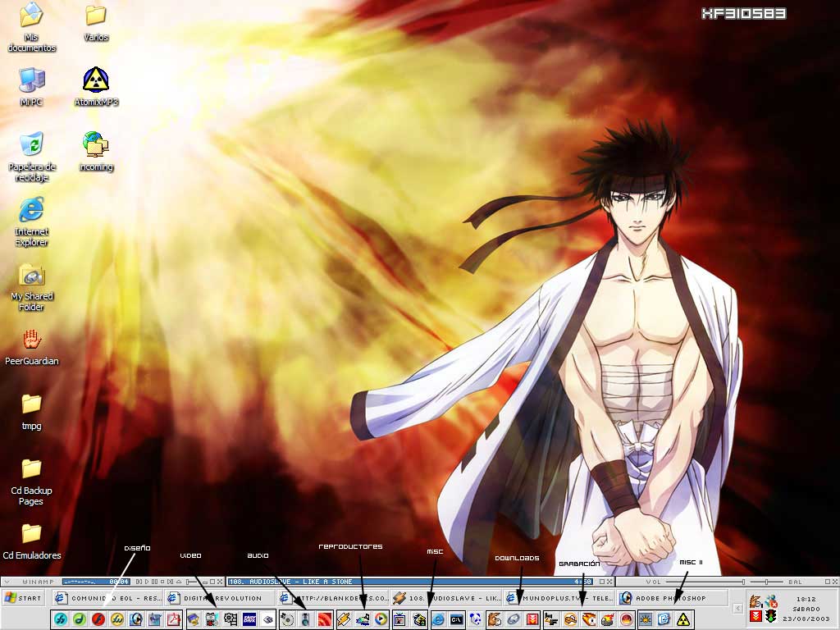Open the red flame disc burning icon
This screenshot has height=630, width=840.
pos(626,619)
